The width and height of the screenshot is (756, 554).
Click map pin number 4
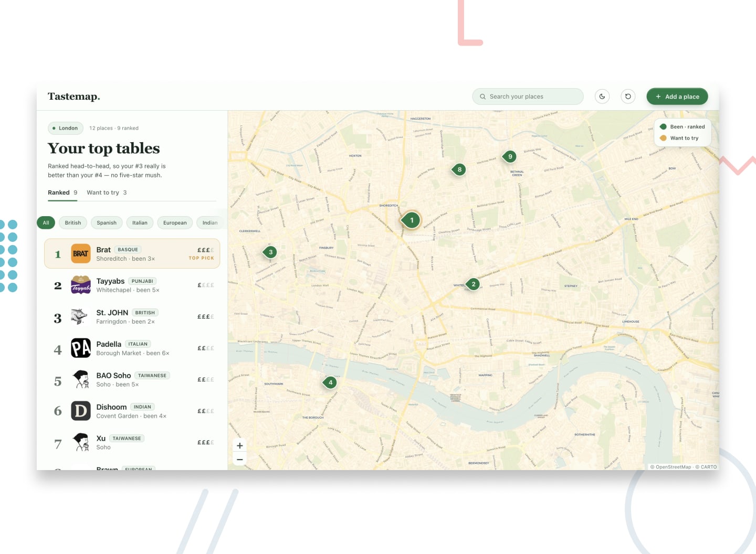click(330, 382)
